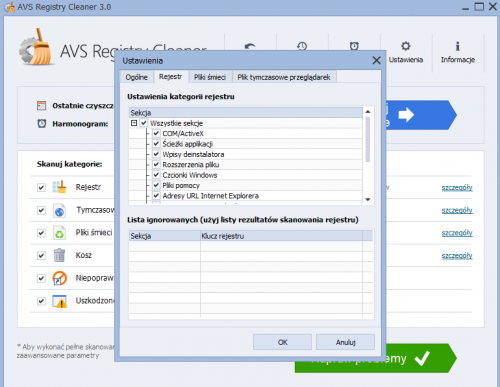The height and width of the screenshot is (387, 500).
Task: Click the clock icon next to Harmonogram
Action: 42,124
